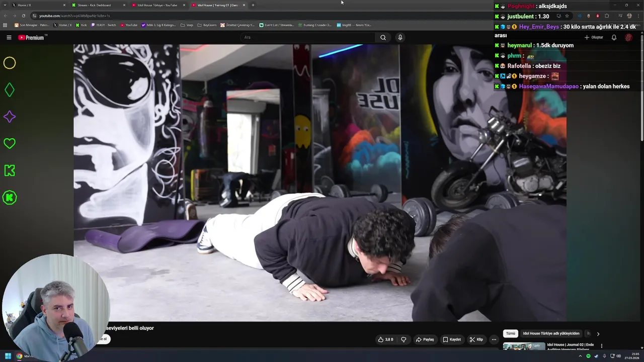The height and width of the screenshot is (362, 644).
Task: Click the Chrome address bar URL
Action: pyautogui.click(x=74, y=16)
